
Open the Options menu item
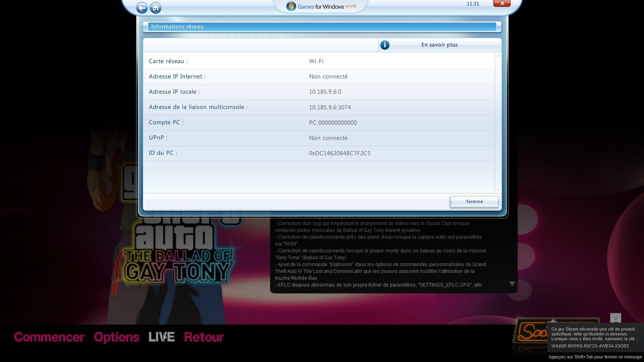(x=116, y=337)
